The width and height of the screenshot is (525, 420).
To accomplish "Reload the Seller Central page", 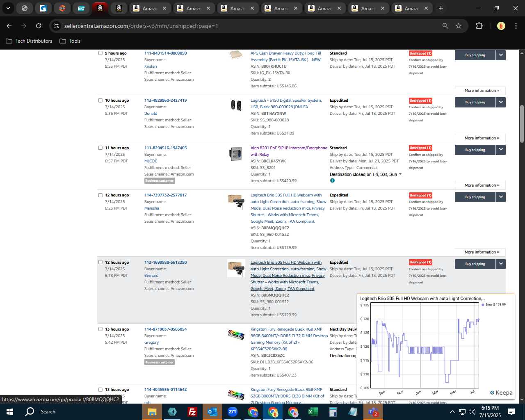I will (x=39, y=26).
